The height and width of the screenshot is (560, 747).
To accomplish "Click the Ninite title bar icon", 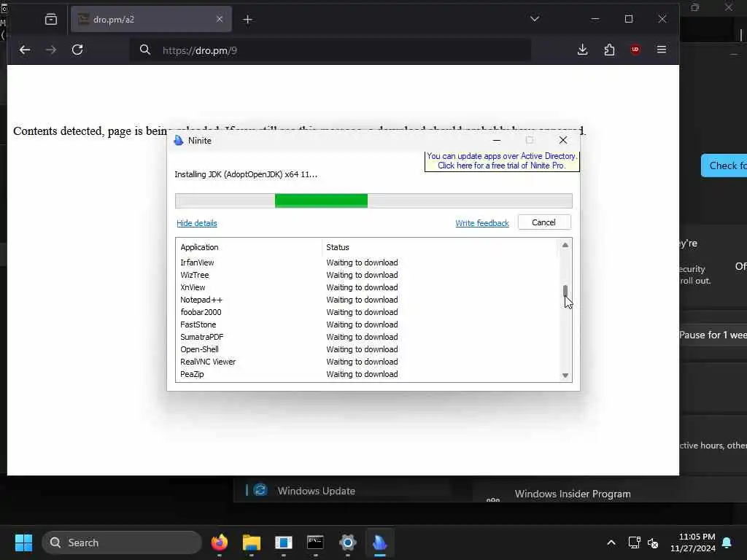I will pos(179,141).
